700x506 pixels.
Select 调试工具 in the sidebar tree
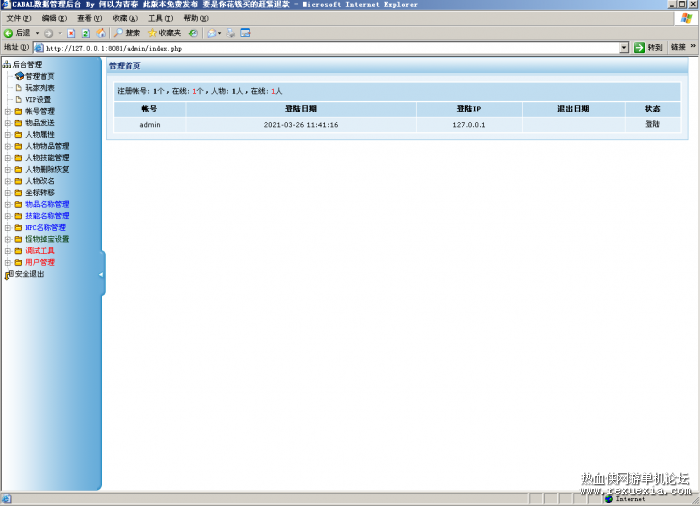point(40,250)
